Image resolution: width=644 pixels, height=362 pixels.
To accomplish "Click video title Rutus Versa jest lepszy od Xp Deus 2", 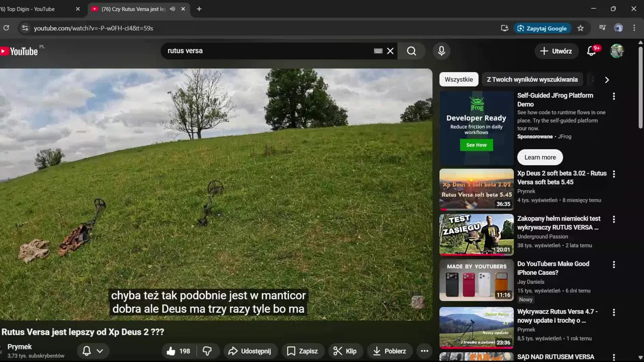I will [83, 332].
